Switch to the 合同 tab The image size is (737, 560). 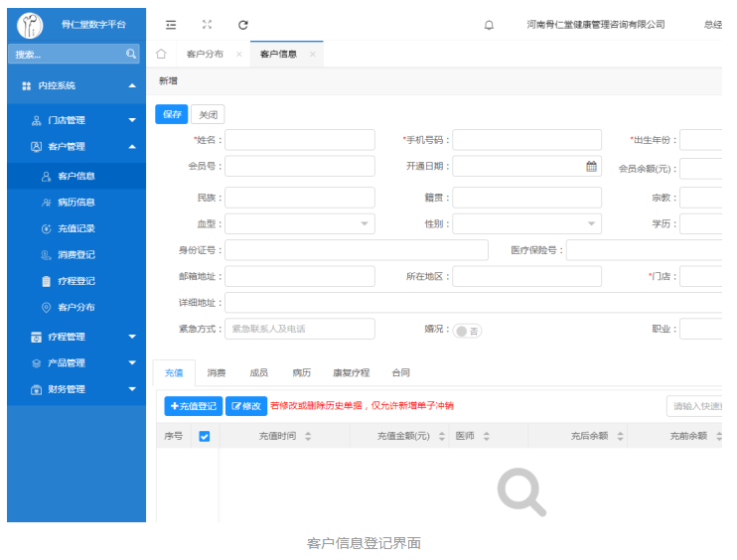[401, 373]
